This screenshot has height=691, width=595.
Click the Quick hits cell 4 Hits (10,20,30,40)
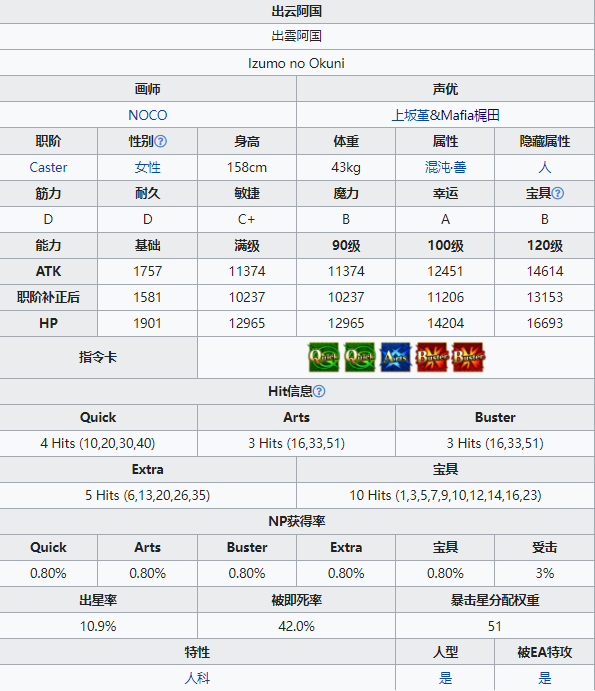pos(98,443)
